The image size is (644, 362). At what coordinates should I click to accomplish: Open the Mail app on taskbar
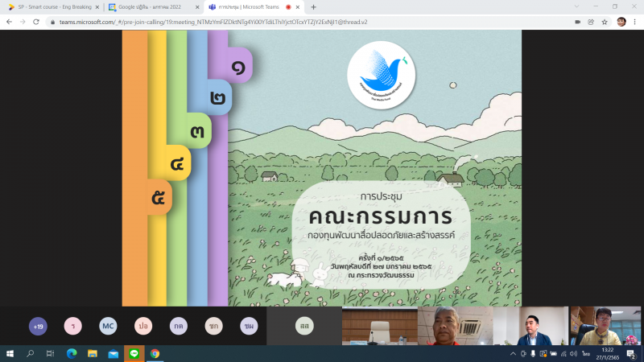click(x=114, y=353)
